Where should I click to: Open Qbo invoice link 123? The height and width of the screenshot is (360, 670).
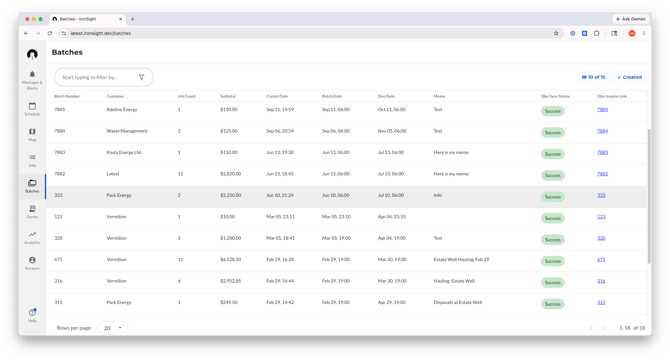tap(601, 217)
